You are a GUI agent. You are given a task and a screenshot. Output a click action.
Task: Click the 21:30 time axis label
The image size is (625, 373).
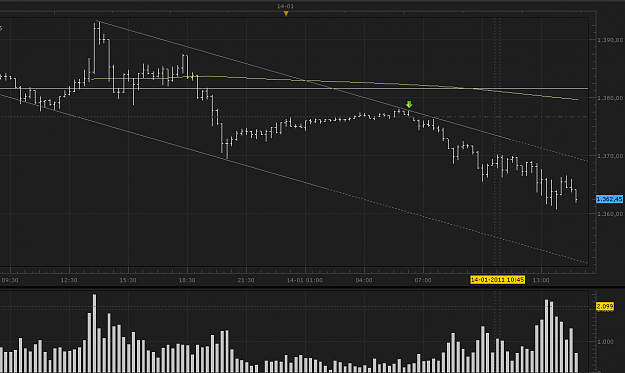coord(246,280)
